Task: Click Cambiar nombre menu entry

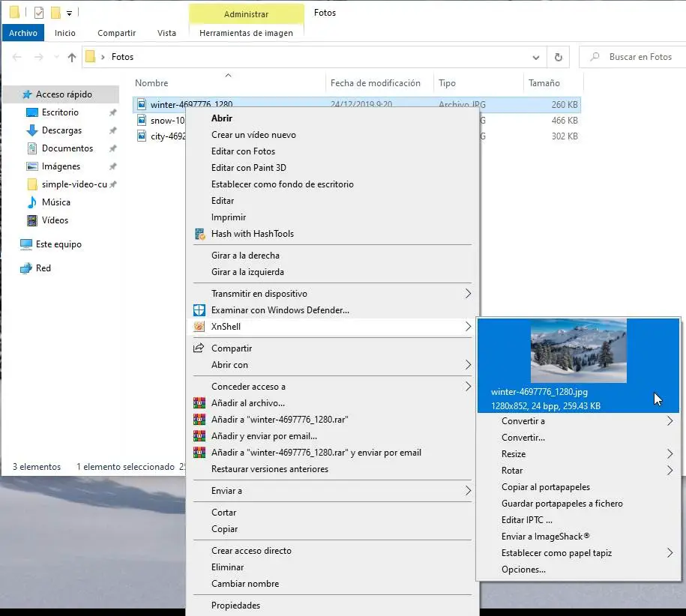Action: tap(245, 583)
